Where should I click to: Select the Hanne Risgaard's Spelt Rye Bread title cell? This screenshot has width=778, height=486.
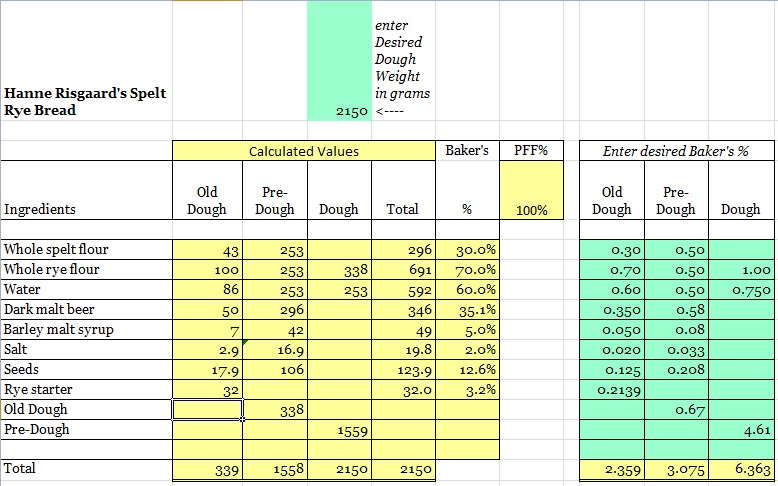pyautogui.click(x=86, y=101)
